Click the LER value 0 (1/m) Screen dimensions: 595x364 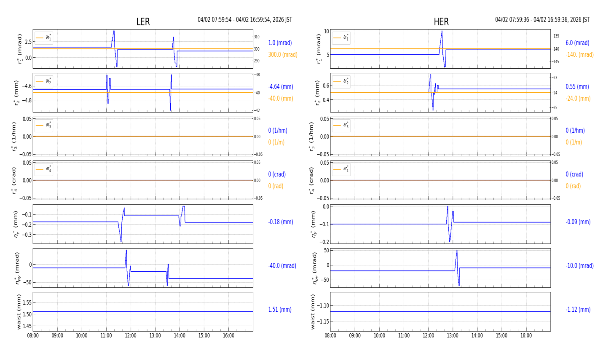[x=276, y=142]
